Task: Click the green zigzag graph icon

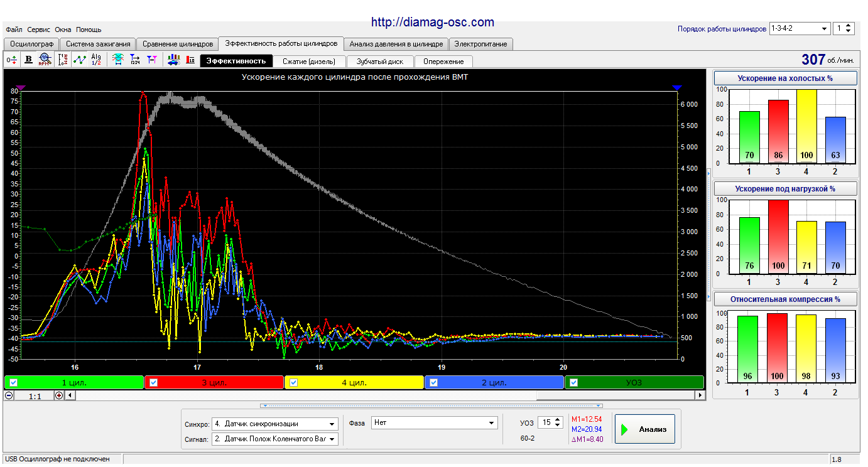Action: coord(80,60)
